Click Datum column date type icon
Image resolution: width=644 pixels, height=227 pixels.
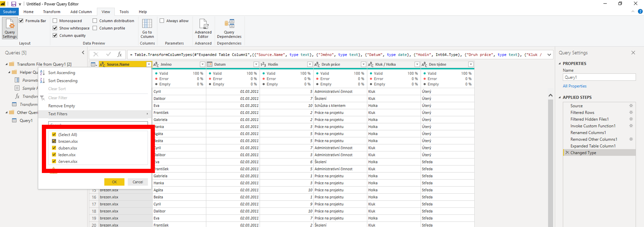(x=210, y=64)
